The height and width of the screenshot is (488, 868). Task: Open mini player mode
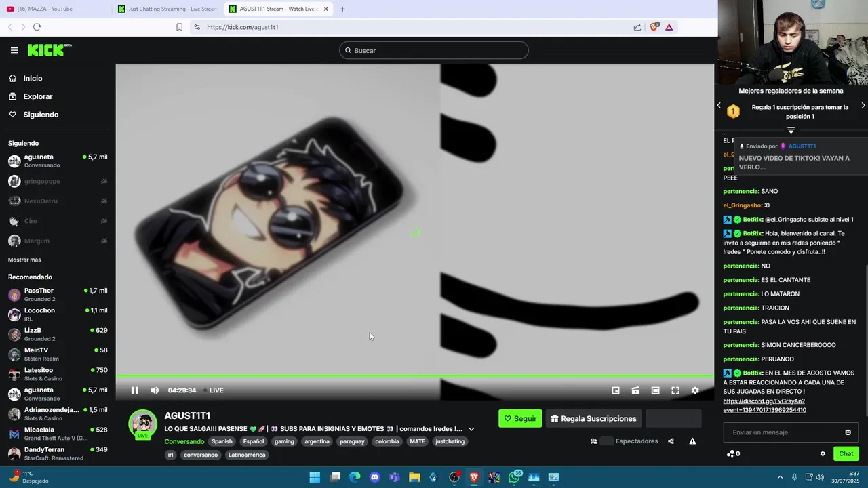[x=616, y=390]
